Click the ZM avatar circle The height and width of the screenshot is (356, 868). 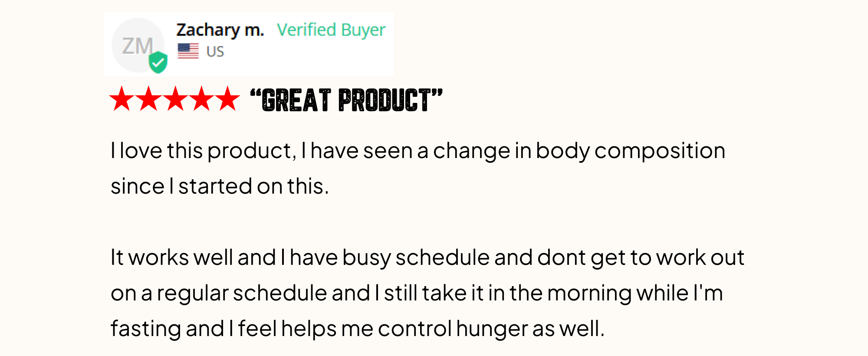point(138,45)
